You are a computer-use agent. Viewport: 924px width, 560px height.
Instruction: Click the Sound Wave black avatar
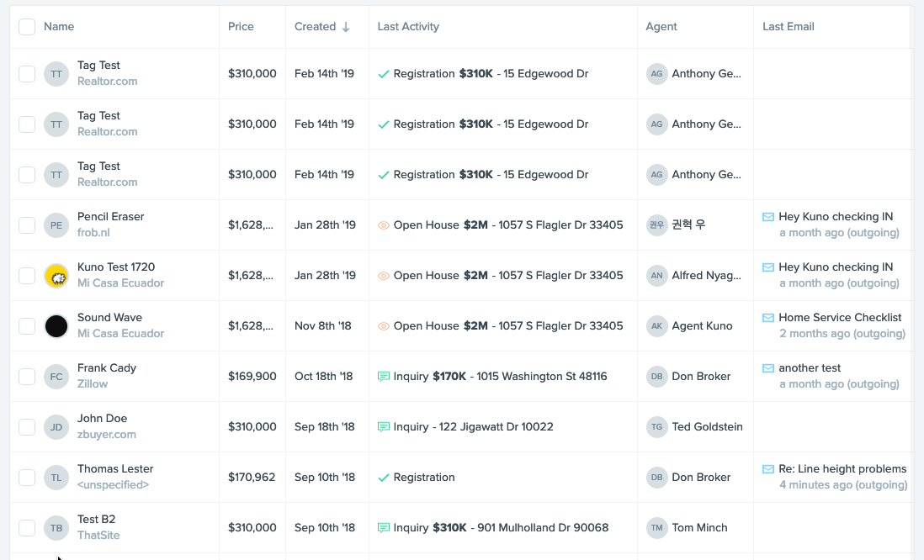(56, 325)
